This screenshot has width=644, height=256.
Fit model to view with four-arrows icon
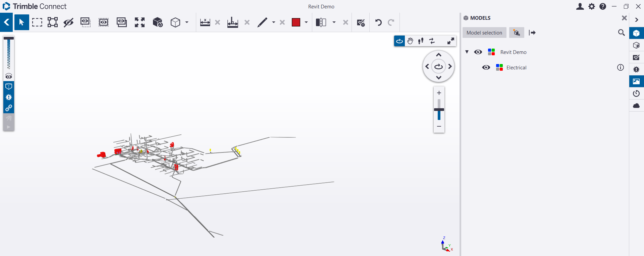click(140, 22)
